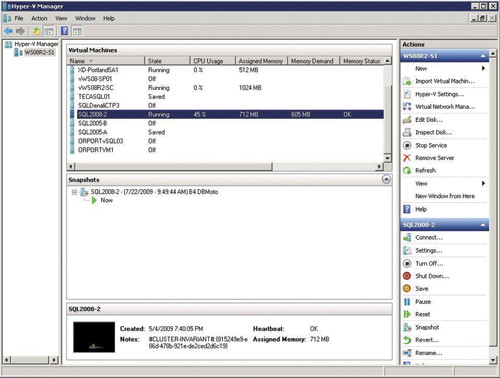Open the Help menu in menu bar

[109, 18]
